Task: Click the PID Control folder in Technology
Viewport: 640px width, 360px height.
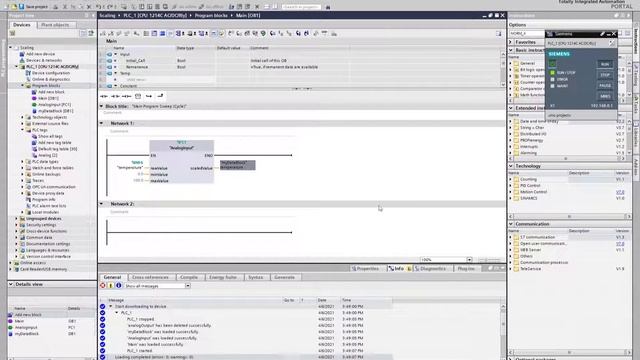Action: point(527,185)
